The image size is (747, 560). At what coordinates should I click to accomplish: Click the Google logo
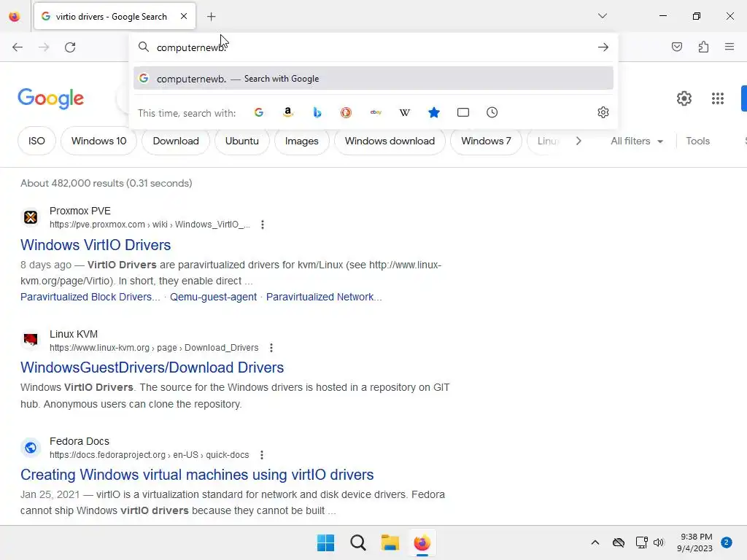click(51, 98)
